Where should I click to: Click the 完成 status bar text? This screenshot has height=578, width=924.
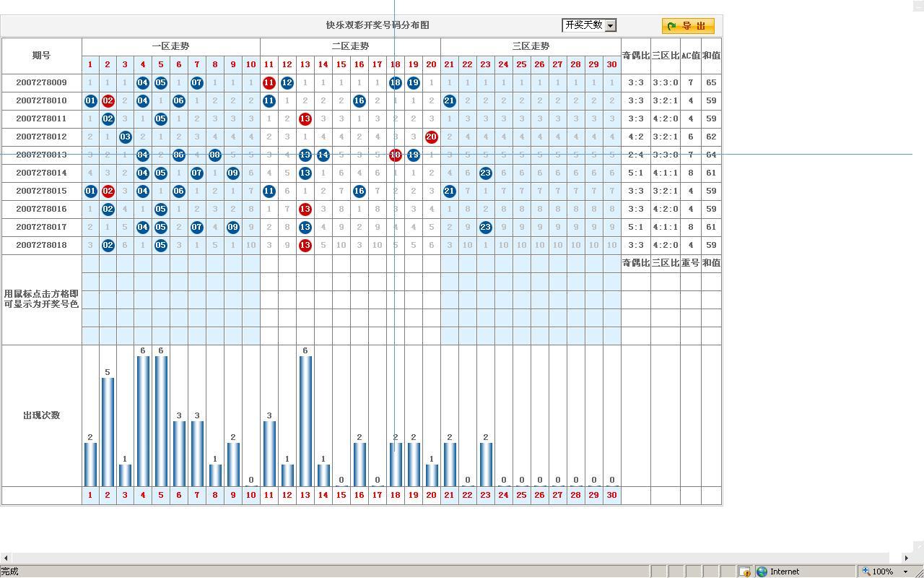click(x=9, y=571)
